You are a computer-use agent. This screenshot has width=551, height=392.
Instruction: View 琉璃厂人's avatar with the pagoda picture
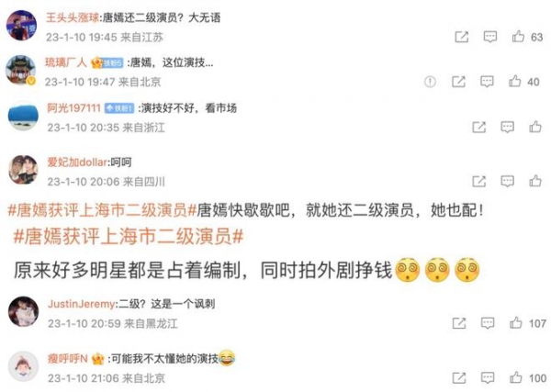coord(21,71)
